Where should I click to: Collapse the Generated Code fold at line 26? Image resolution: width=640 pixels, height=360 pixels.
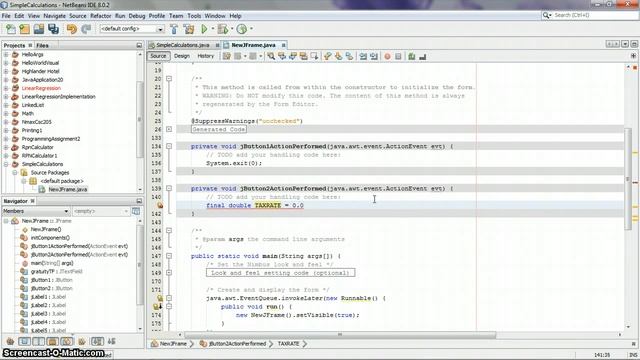[x=169, y=129]
